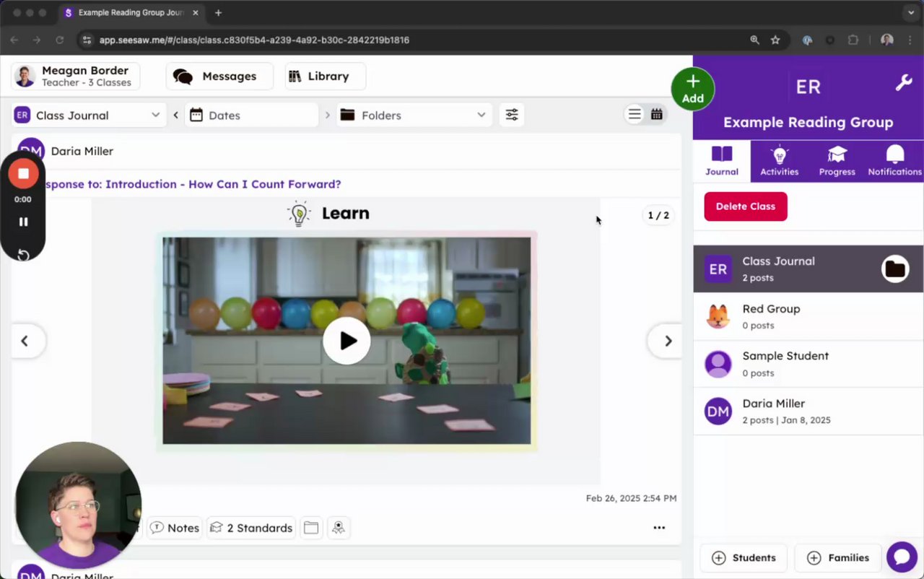Add Families to the class
The image size is (924, 579).
(838, 557)
